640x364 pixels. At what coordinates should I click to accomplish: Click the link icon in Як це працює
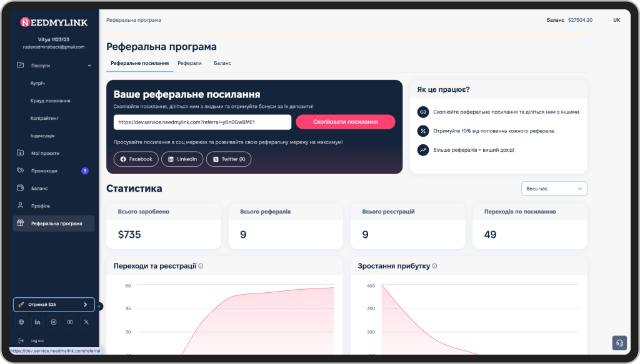point(423,112)
